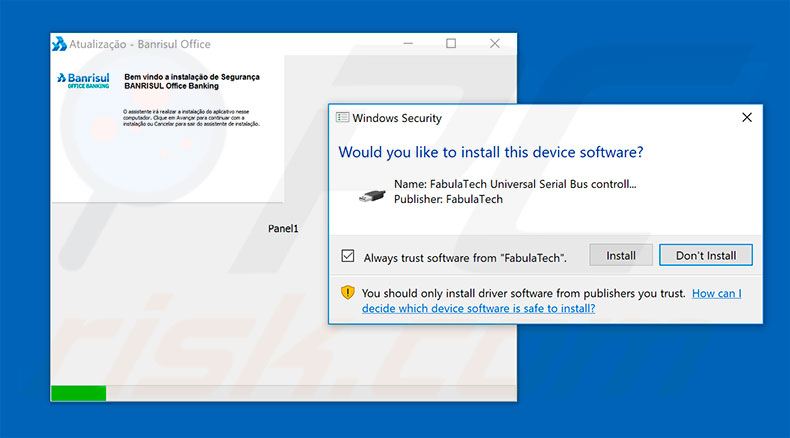The height and width of the screenshot is (438, 790).
Task: Close the Atualização - Banrisul Office window
Action: point(495,44)
